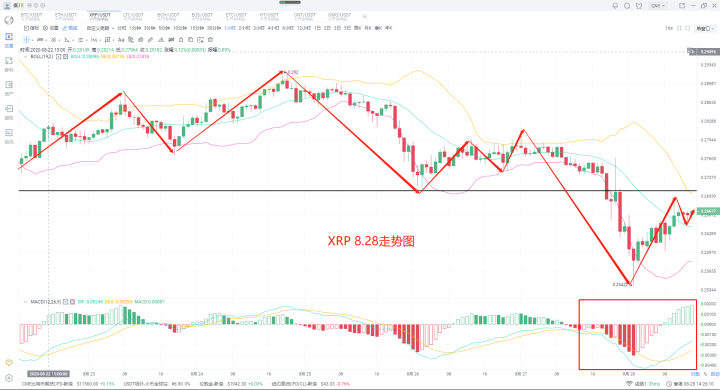Select the 12-hour timeframe
The image size is (720, 390).
tap(304, 28)
